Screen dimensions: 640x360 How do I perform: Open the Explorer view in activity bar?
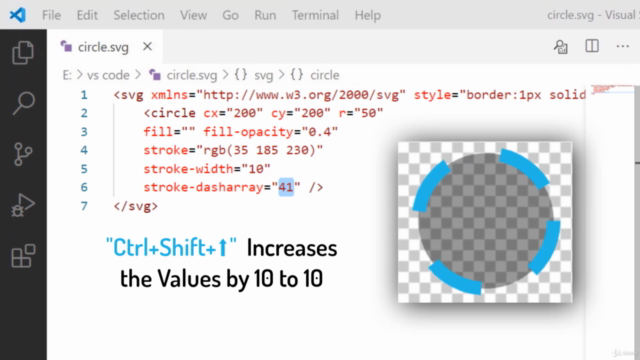(x=23, y=52)
